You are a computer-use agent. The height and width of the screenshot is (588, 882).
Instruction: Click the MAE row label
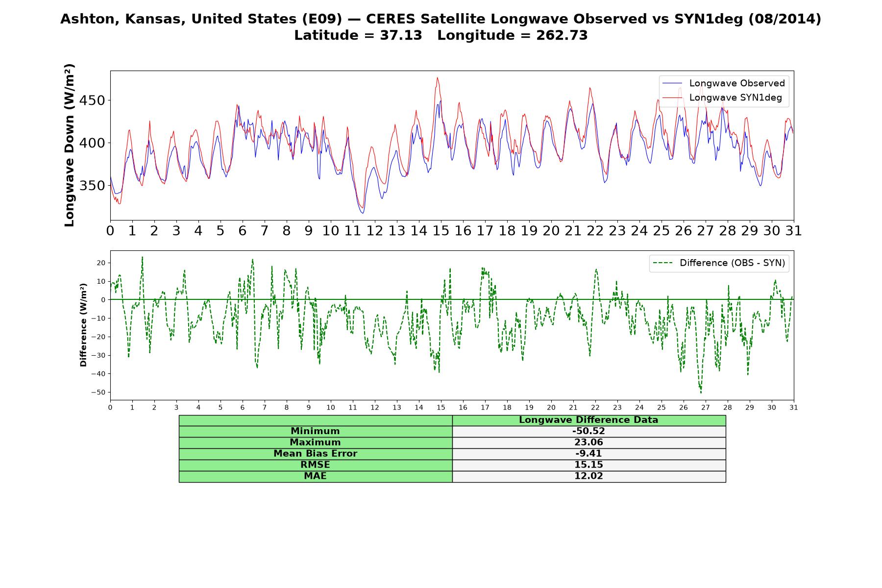[x=316, y=476]
